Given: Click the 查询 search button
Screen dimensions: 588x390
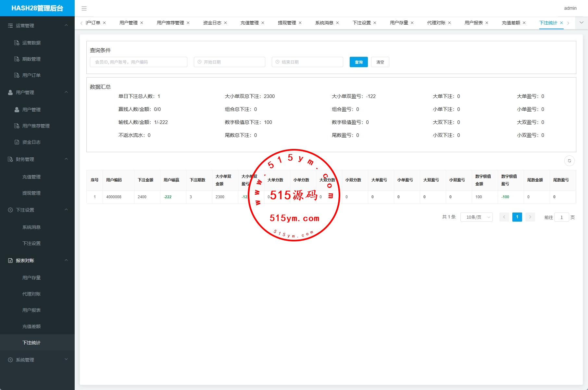Looking at the screenshot, I should (x=358, y=62).
